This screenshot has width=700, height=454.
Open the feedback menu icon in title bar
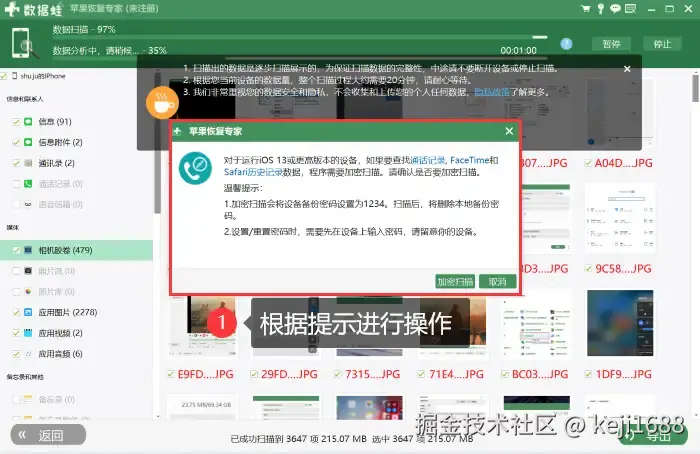point(630,8)
